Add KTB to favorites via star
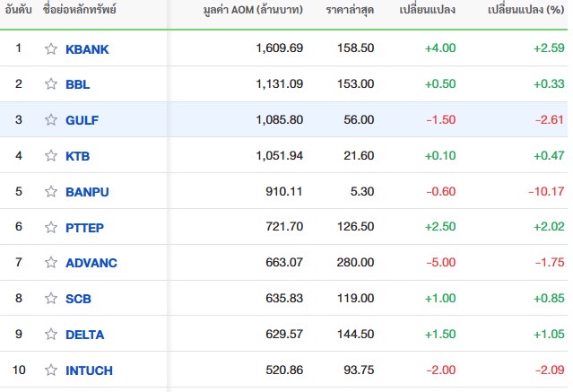Screen dimensions: 573x392 coord(51,155)
